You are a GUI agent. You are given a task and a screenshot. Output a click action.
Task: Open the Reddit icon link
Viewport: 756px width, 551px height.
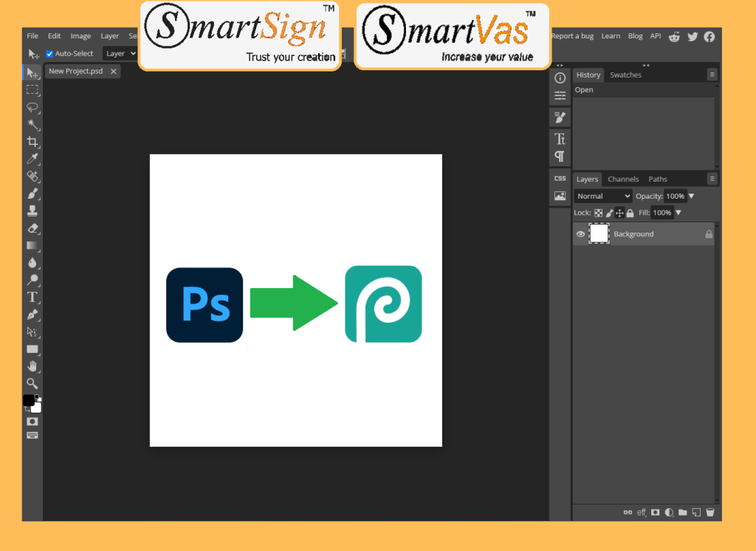674,37
